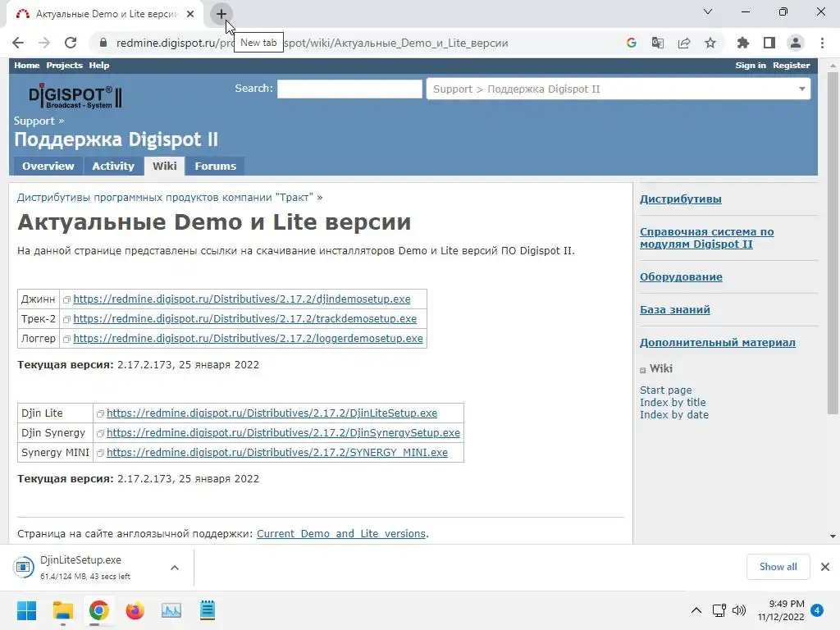Click the Google search icon in address bar
The image size is (840, 630).
631,43
